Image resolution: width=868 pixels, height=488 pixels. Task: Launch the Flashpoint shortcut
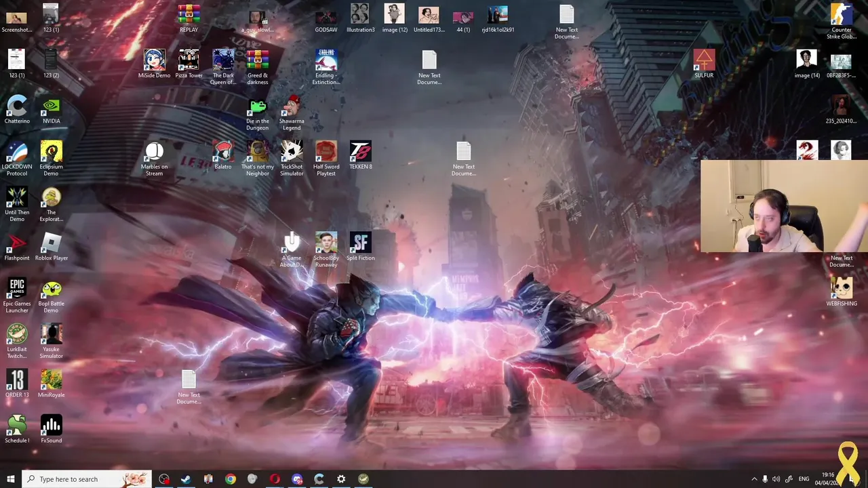[x=17, y=247]
